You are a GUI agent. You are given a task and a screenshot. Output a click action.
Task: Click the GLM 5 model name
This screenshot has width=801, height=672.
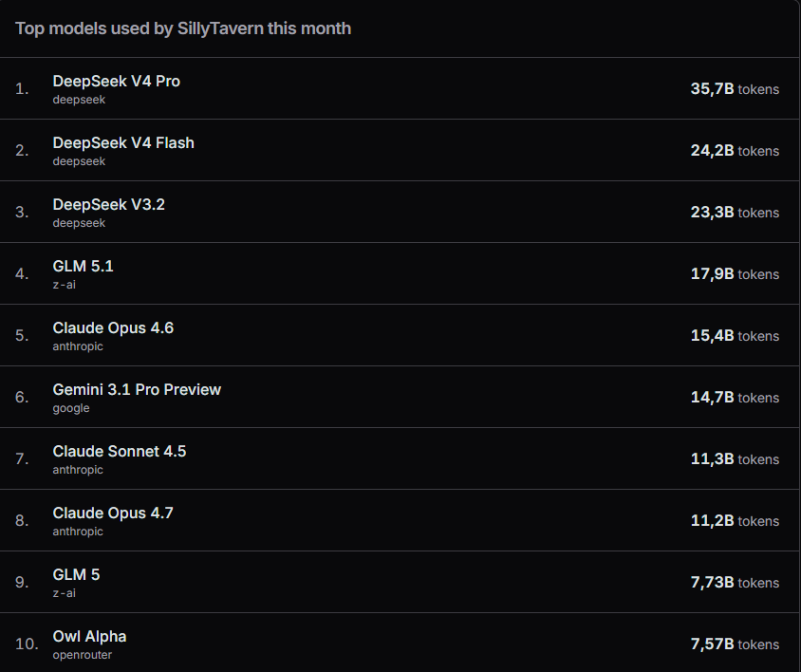pos(76,575)
